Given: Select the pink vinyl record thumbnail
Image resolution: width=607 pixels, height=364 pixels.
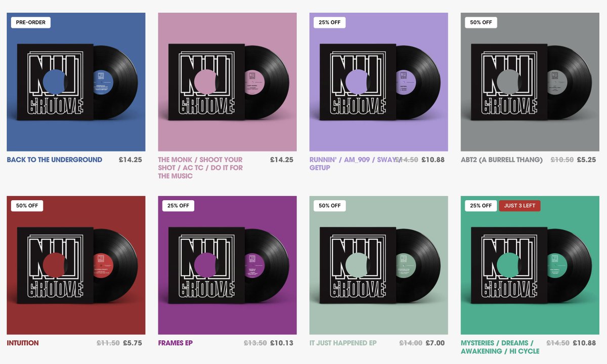Looking at the screenshot, I should point(227,82).
